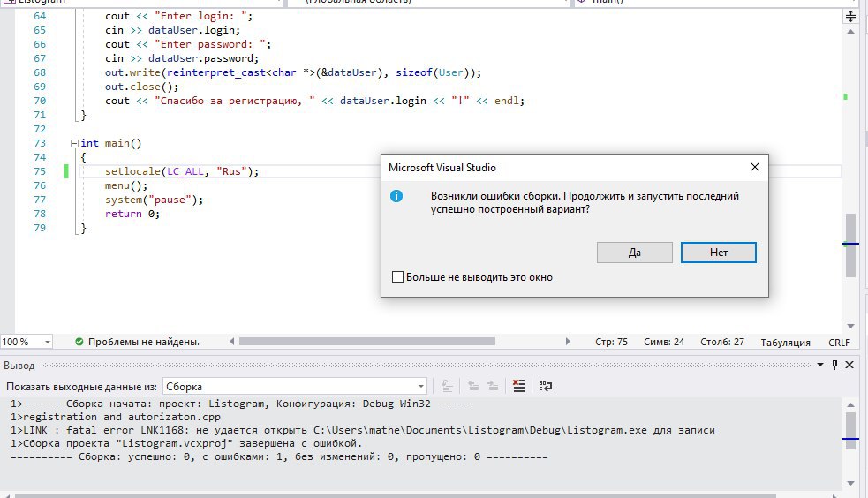Click the system("pause") code line

pos(154,200)
